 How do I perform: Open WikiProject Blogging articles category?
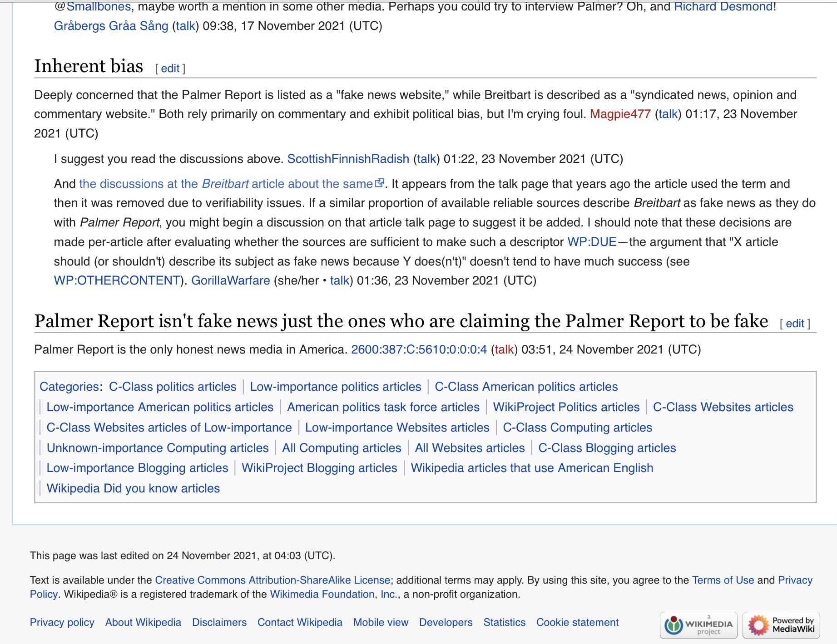[x=319, y=468]
